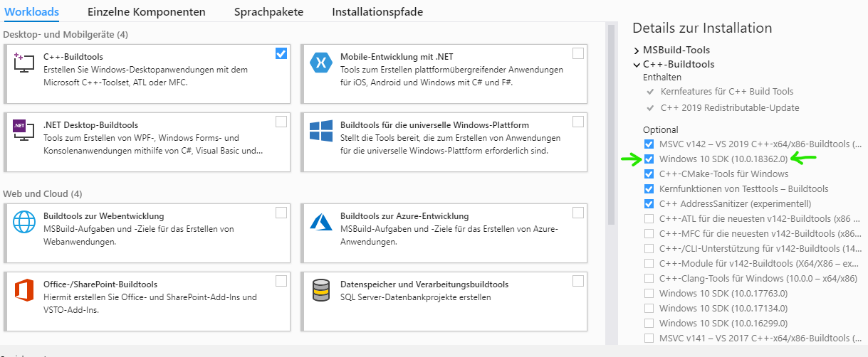The height and width of the screenshot is (357, 868).
Task: Click the Optional section label
Action: point(660,130)
